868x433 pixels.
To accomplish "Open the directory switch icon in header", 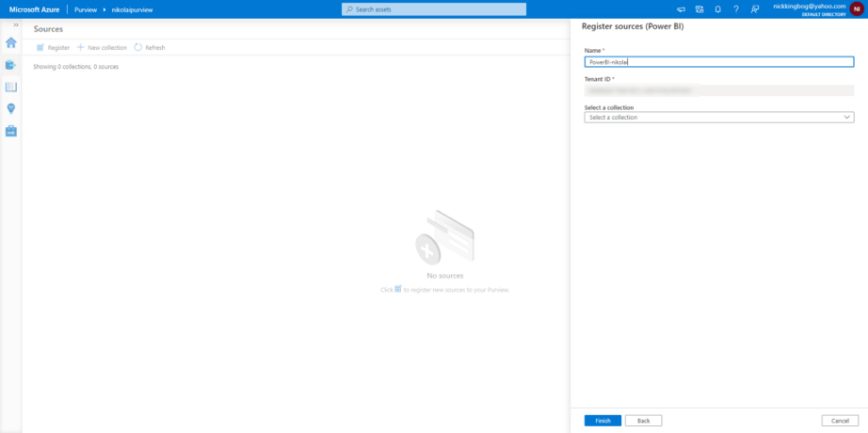I will pyautogui.click(x=699, y=9).
